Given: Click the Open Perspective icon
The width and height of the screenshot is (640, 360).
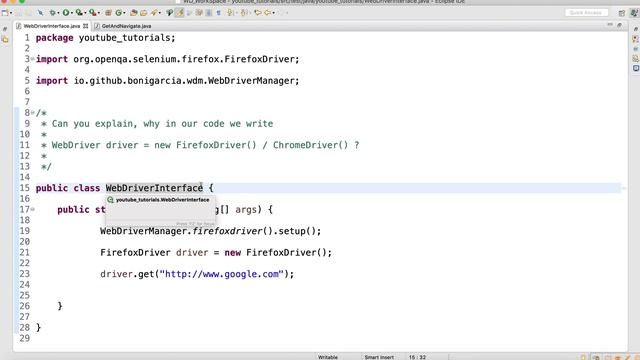Looking at the screenshot, I should [x=622, y=13].
